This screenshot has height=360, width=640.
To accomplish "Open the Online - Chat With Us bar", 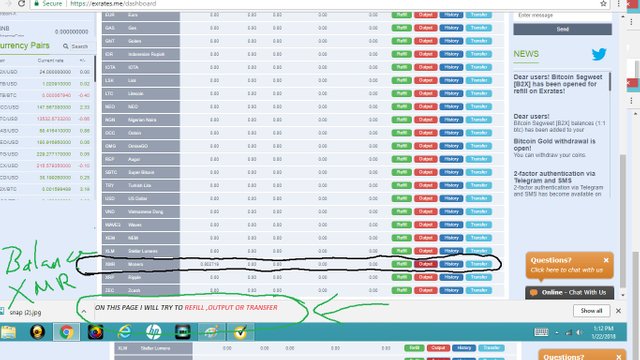I will click(569, 292).
